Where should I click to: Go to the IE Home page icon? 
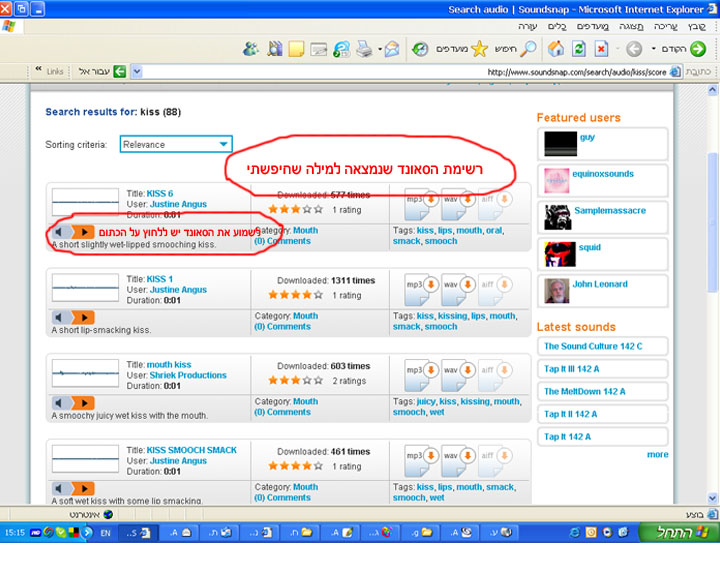556,49
